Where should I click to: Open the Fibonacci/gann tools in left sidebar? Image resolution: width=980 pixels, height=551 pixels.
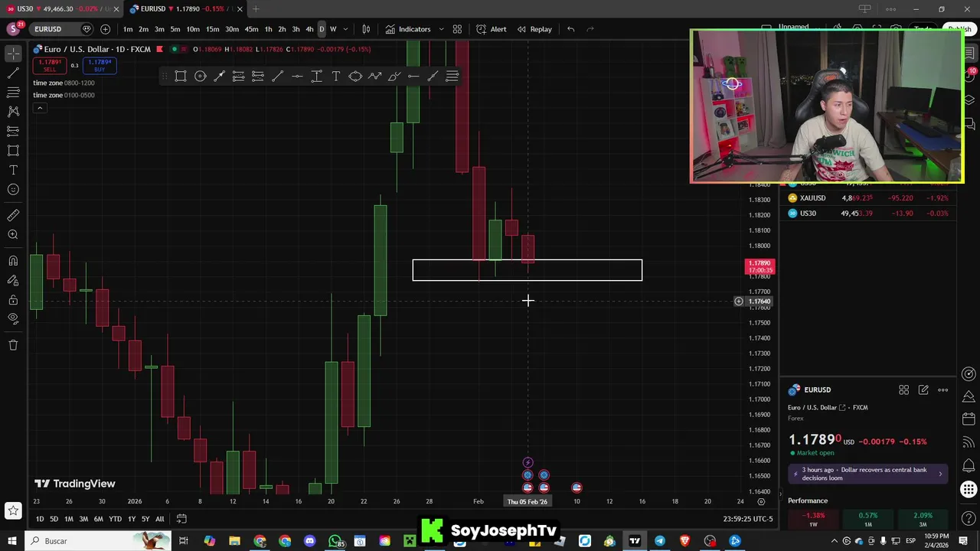pos(13,93)
